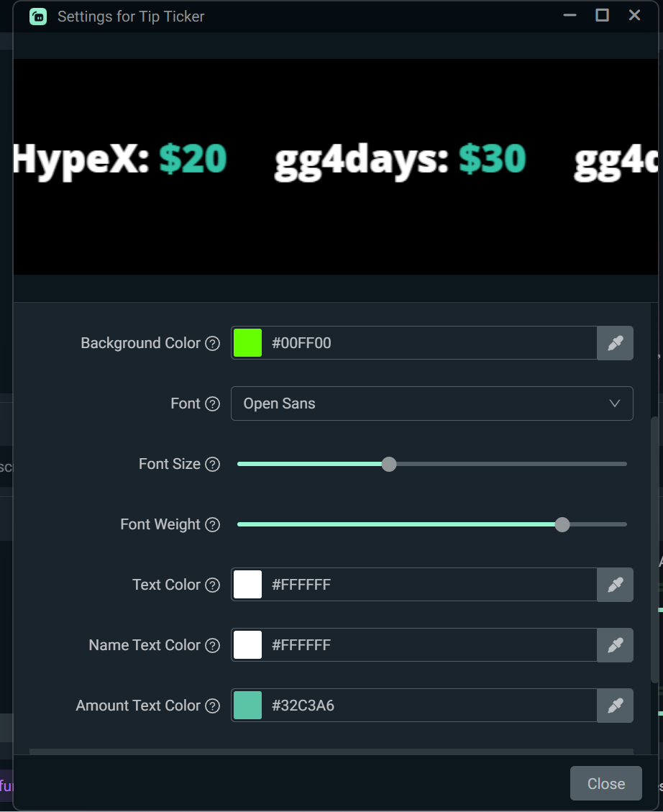Click the Streamlabs logo in the title bar
The width and height of the screenshot is (663, 812).
pos(37,15)
